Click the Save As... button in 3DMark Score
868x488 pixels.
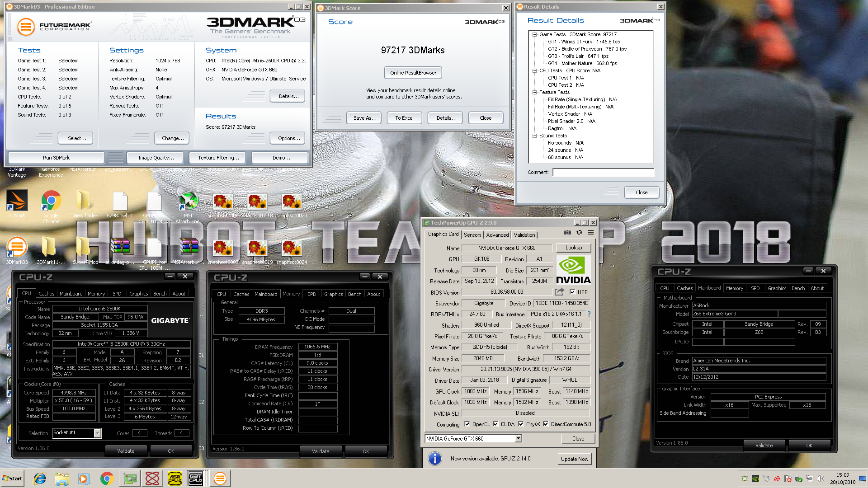[364, 118]
